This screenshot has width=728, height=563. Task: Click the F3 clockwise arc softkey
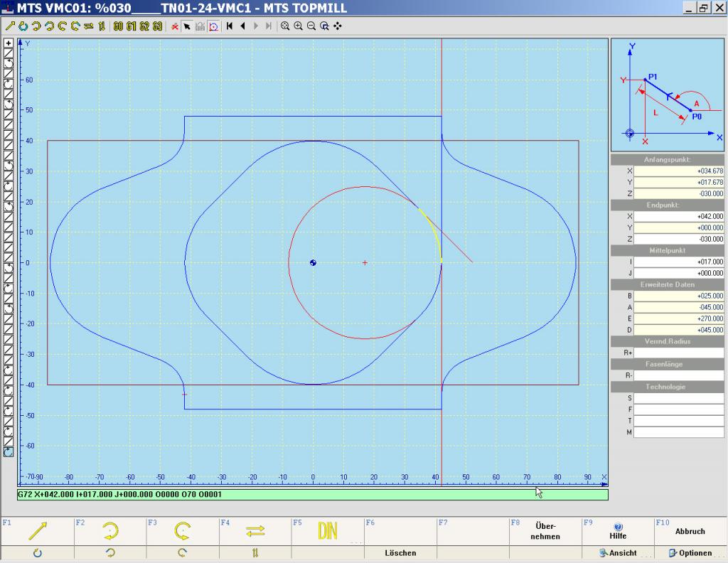(183, 531)
